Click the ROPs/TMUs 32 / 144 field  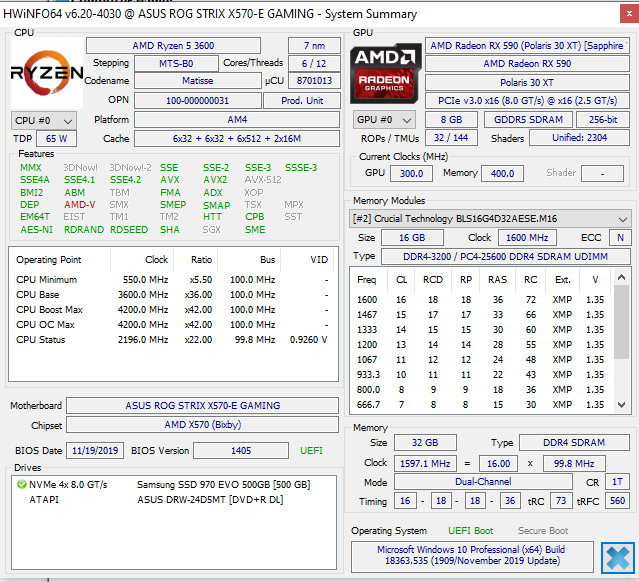click(451, 137)
